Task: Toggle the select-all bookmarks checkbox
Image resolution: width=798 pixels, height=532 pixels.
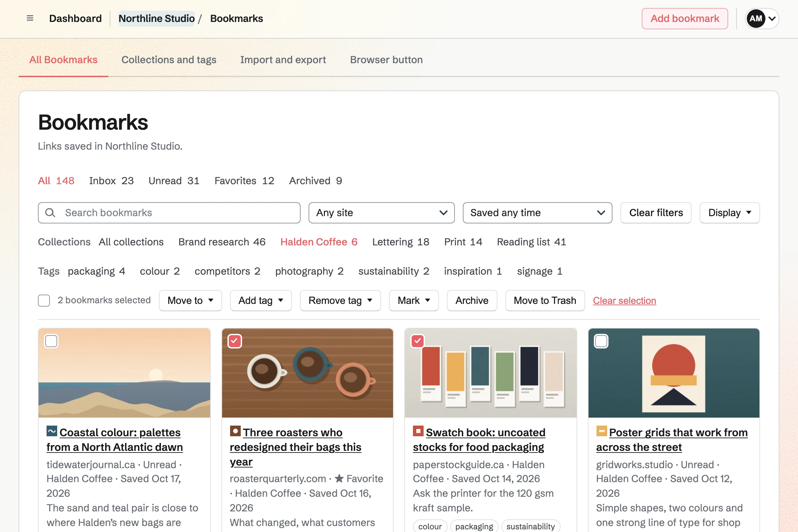Action: point(44,301)
